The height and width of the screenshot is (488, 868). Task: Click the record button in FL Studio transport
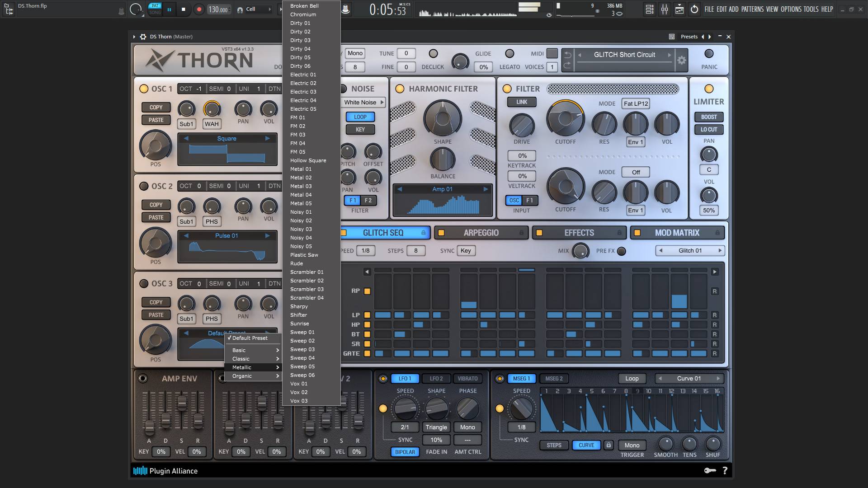point(198,9)
